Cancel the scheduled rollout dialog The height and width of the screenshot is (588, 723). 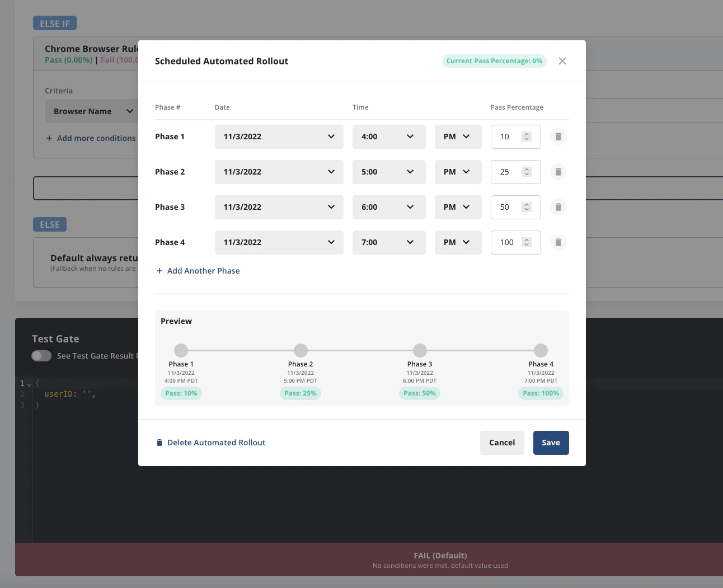click(502, 443)
